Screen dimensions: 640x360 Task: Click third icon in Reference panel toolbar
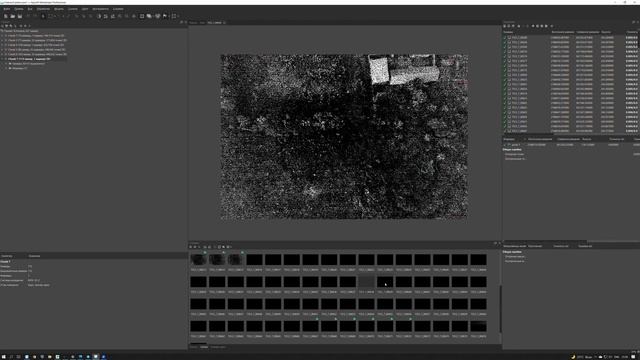click(513, 26)
